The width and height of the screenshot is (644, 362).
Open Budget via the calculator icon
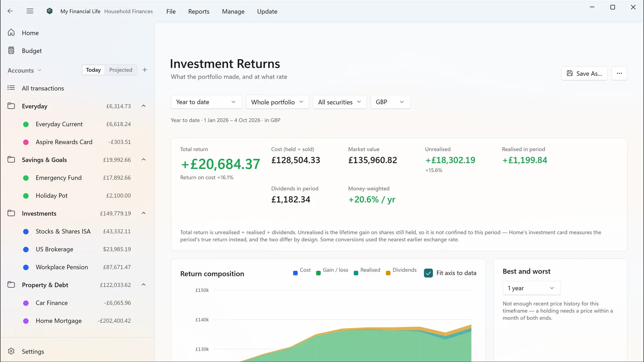pyautogui.click(x=11, y=51)
